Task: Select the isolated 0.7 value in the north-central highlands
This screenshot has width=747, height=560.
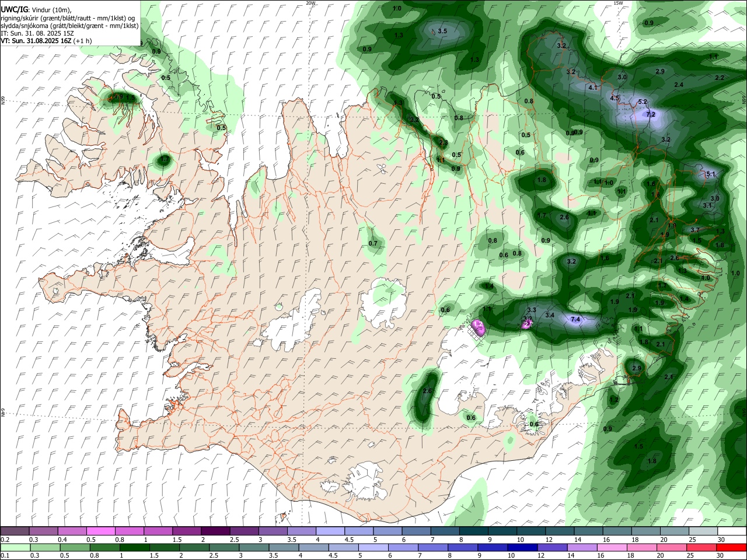Action: [x=373, y=243]
